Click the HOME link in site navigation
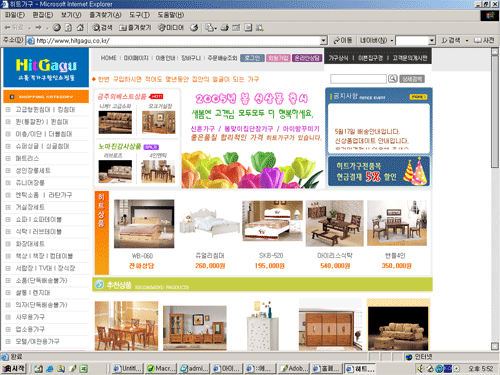The height and width of the screenshot is (375, 500). coord(109,58)
